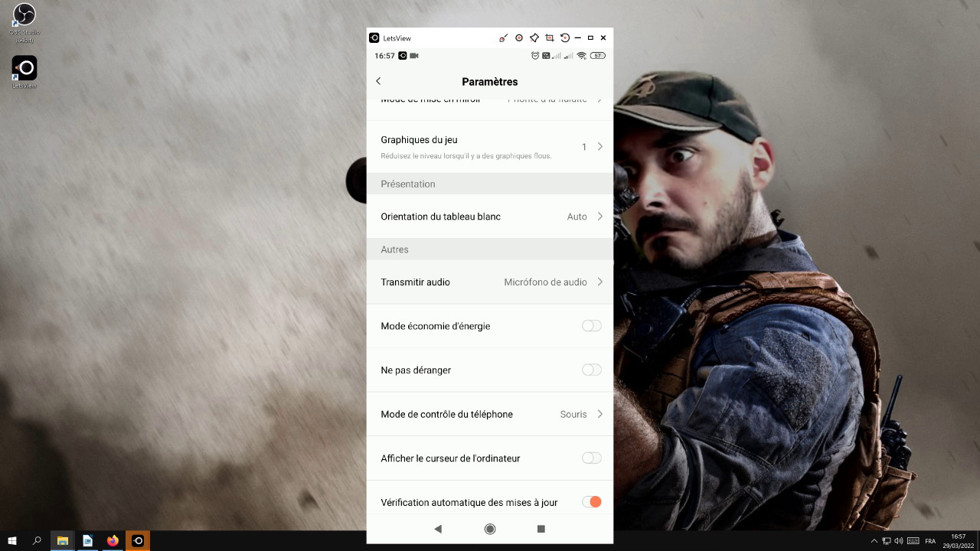Click the rotate screen icon

coord(564,38)
